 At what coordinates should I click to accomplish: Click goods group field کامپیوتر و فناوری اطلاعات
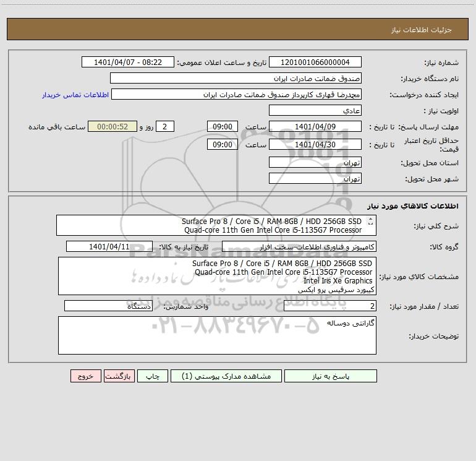(299, 246)
